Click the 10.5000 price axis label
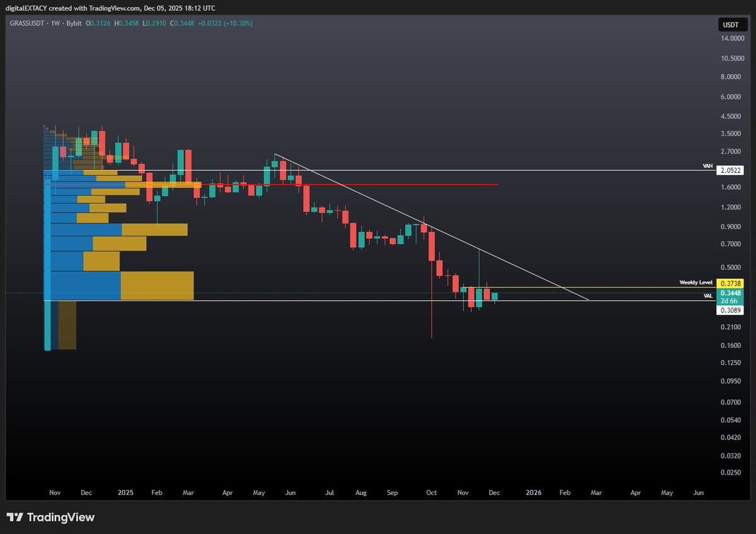Screen dimensions: 756x534 tap(731, 59)
